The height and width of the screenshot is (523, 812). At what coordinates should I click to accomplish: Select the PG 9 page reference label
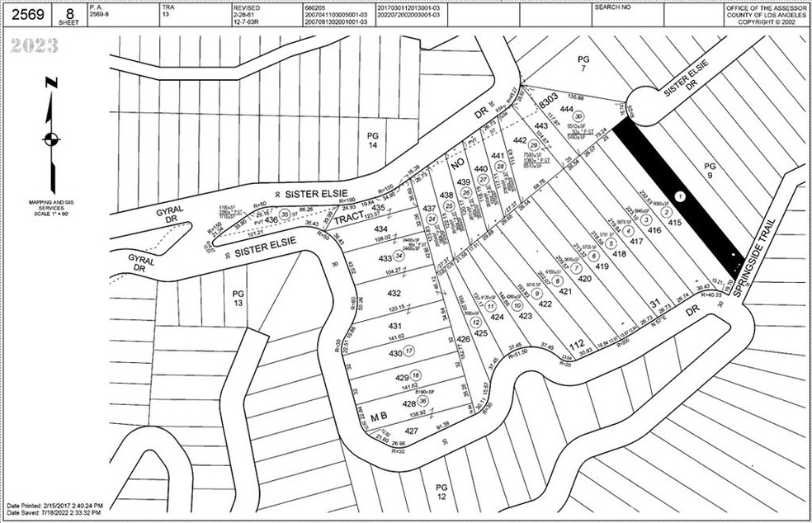click(708, 170)
